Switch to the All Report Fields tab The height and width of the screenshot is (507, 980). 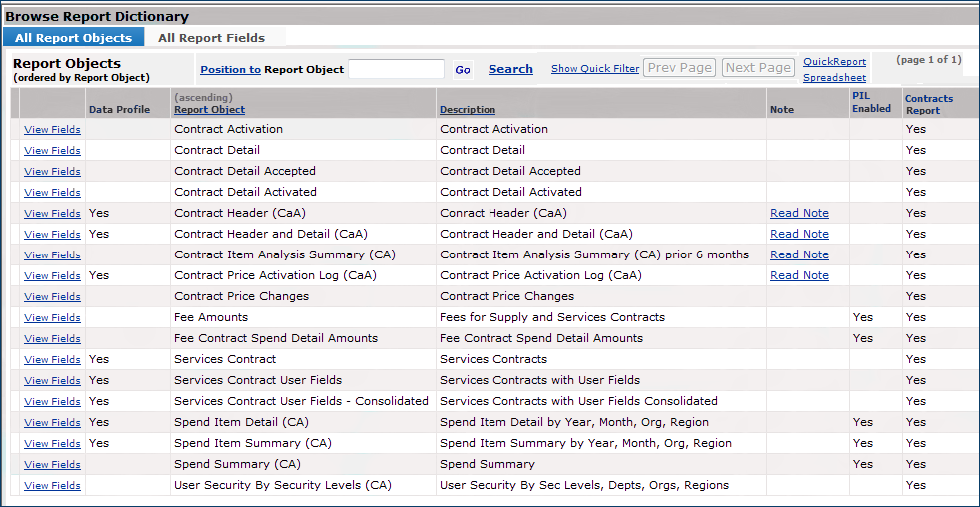[211, 38]
